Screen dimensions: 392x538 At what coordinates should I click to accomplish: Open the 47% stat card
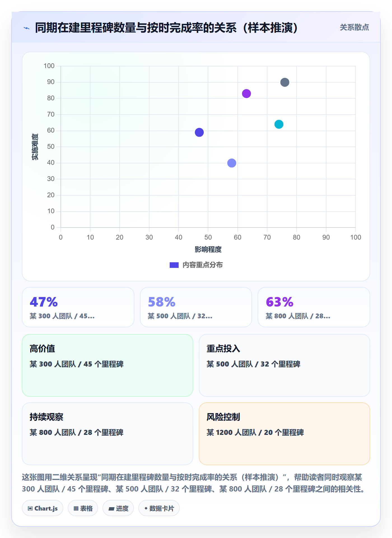pos(78,307)
